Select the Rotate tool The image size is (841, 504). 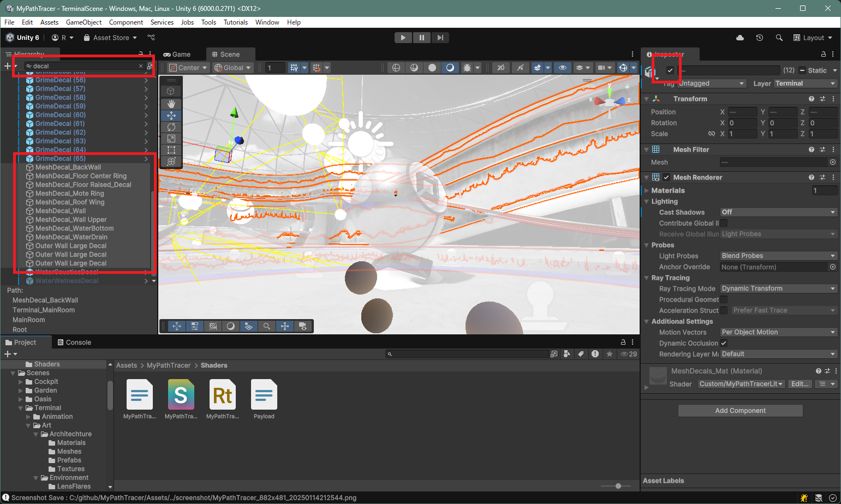click(x=171, y=127)
